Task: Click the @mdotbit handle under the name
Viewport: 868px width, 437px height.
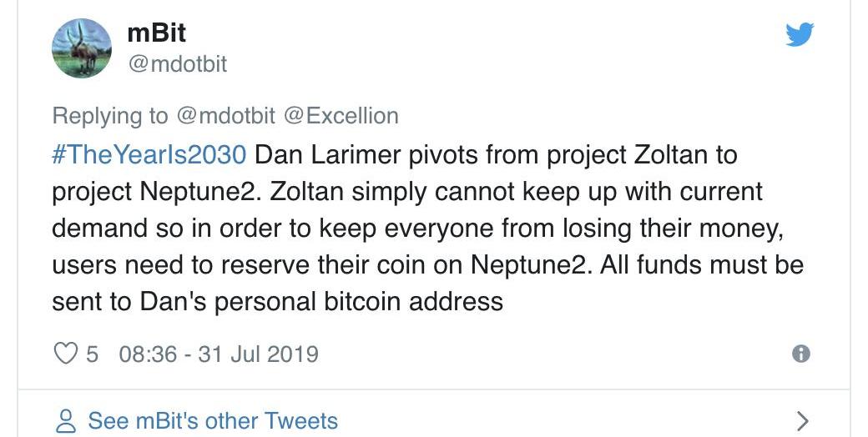Action: 177,64
